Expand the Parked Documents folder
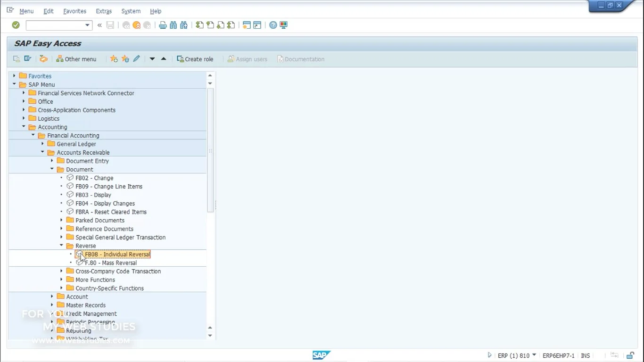644x362 pixels. [x=61, y=220]
